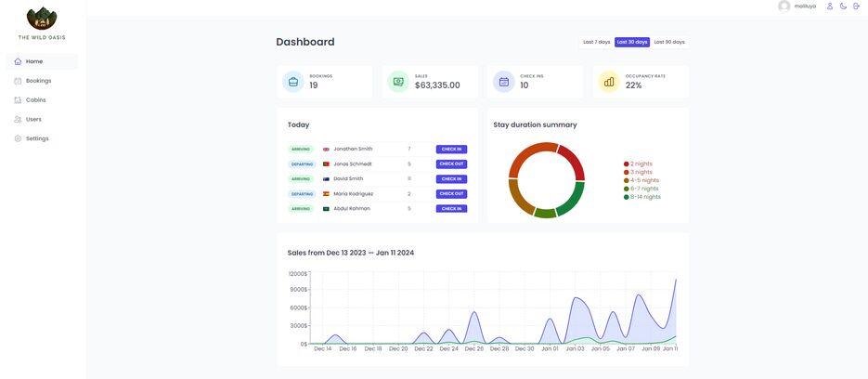Viewport: 868px width, 379px height.
Task: Click the occupancy rate chart icon
Action: (x=609, y=82)
